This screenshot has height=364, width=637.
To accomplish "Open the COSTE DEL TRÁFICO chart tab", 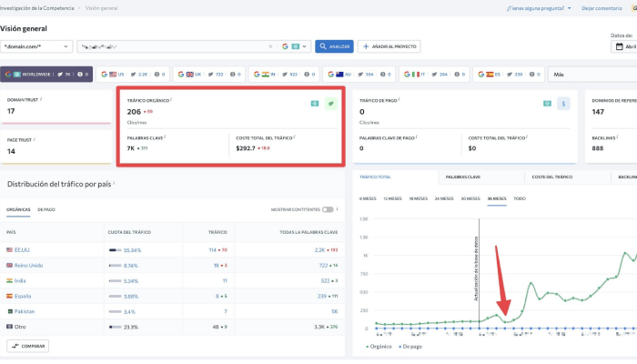I will (x=552, y=177).
